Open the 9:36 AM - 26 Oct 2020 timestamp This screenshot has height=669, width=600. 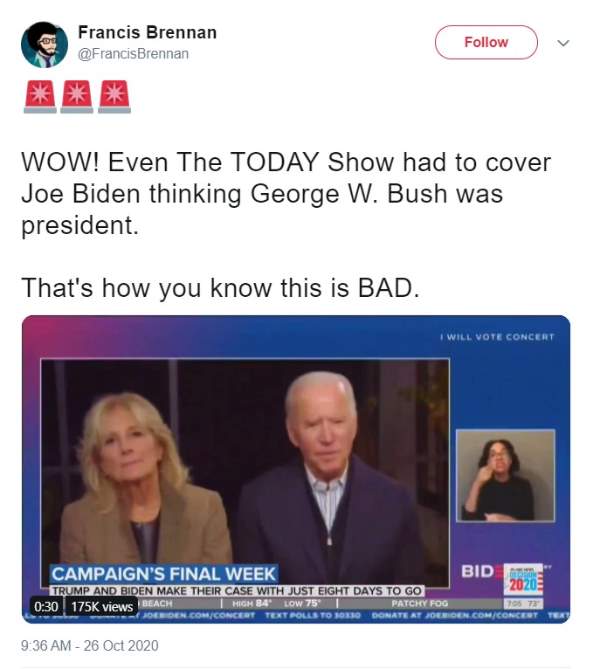(90, 646)
